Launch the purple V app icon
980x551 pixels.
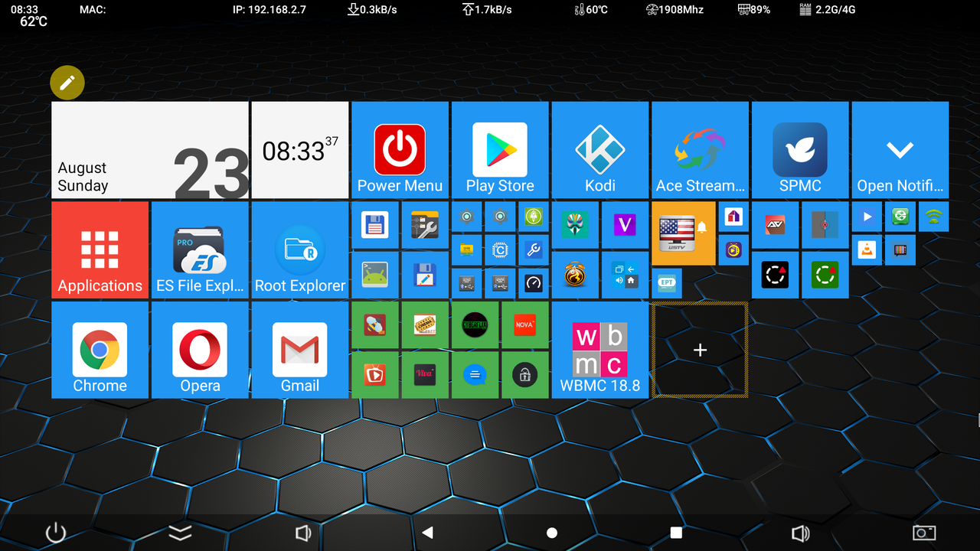point(625,225)
